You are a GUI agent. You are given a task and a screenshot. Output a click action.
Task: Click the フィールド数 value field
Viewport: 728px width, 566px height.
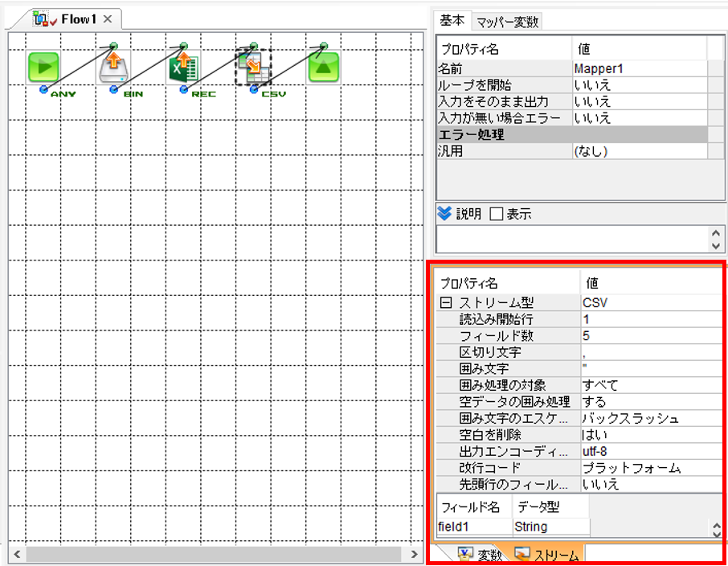pyautogui.click(x=651, y=335)
